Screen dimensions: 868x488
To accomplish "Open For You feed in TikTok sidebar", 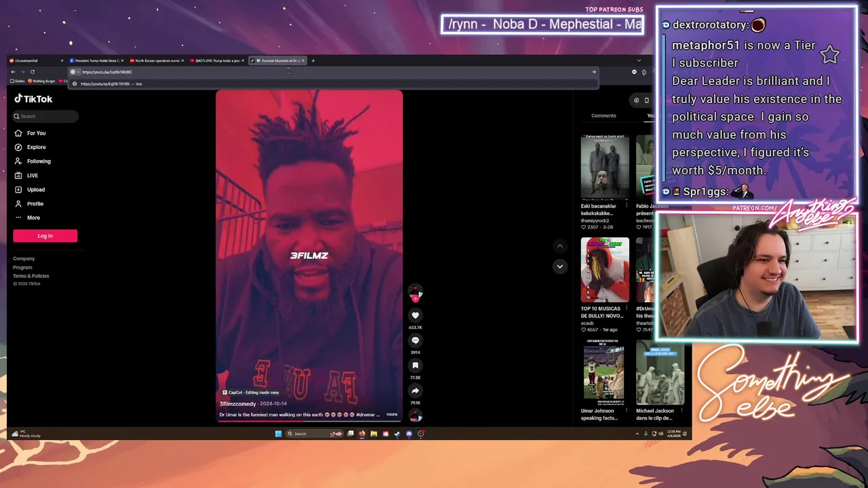I will pos(31,133).
